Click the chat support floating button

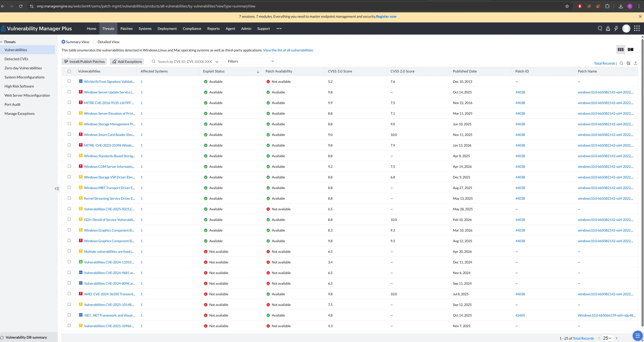pos(637,335)
